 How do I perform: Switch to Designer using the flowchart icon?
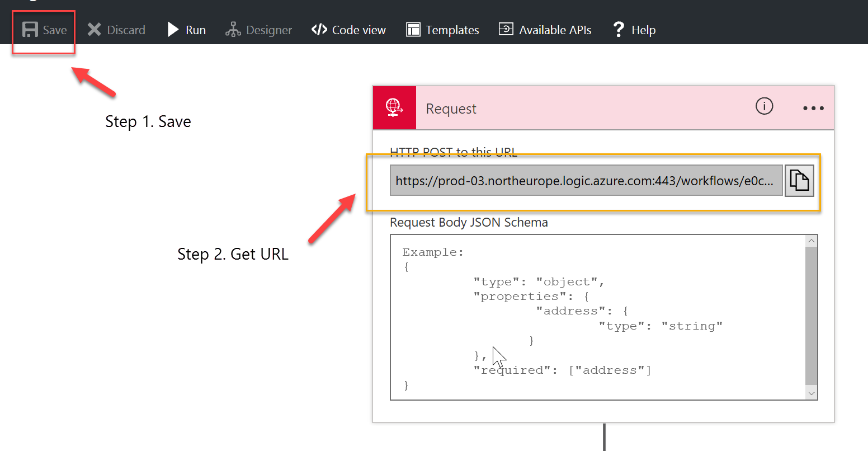(233, 29)
